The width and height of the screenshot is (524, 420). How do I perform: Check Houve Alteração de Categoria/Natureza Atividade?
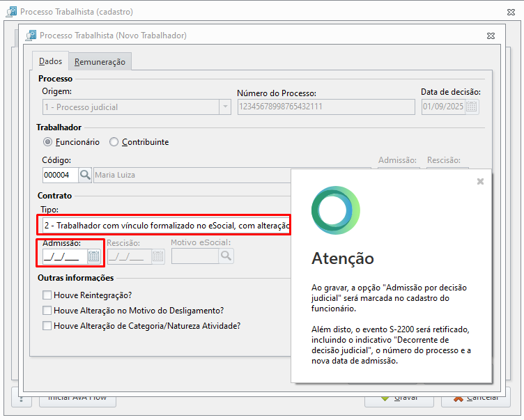point(47,326)
